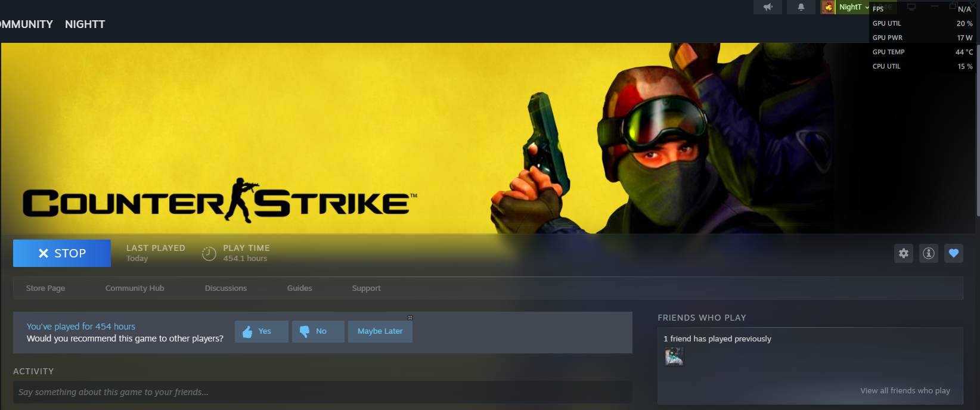View all friends who play

905,391
